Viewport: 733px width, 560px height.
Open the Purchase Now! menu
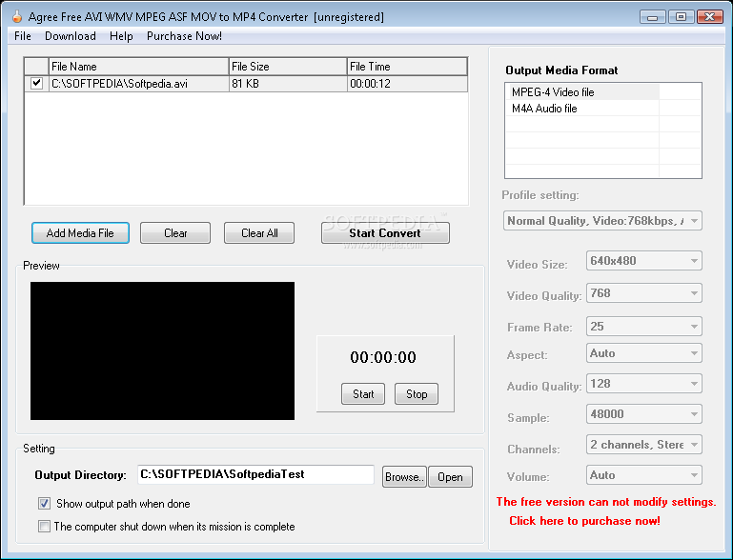click(184, 36)
